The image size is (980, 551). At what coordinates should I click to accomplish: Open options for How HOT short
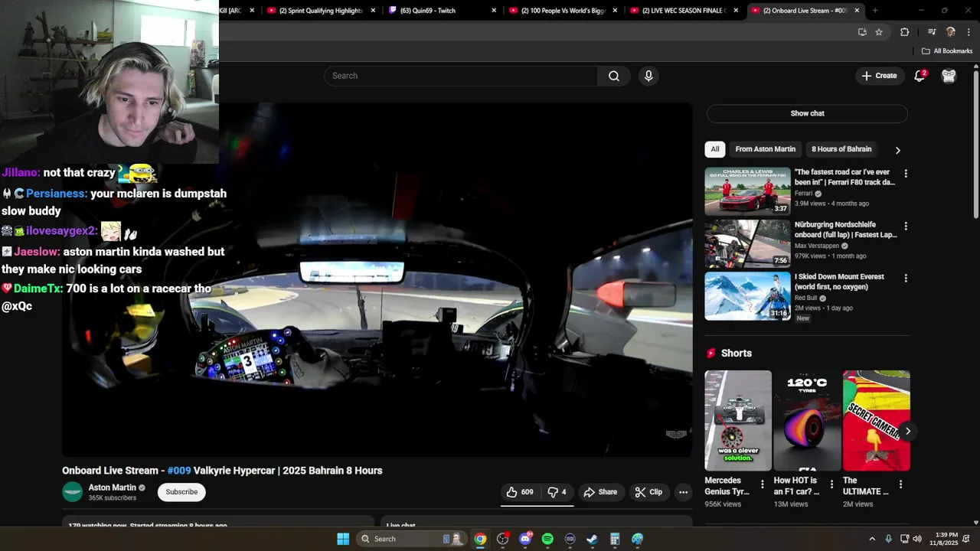(831, 484)
